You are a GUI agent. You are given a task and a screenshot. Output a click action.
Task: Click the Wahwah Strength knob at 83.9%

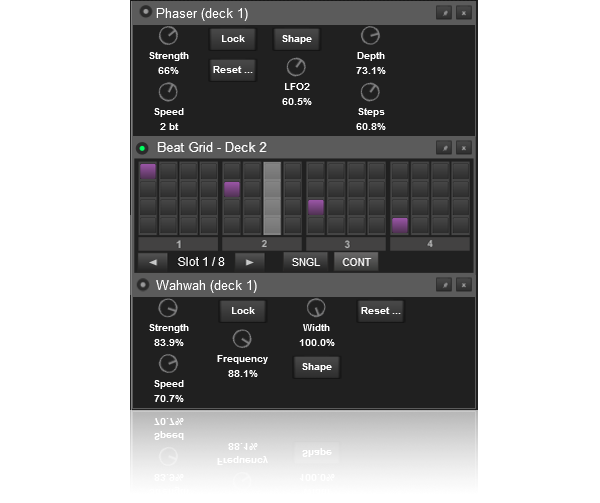click(x=168, y=308)
